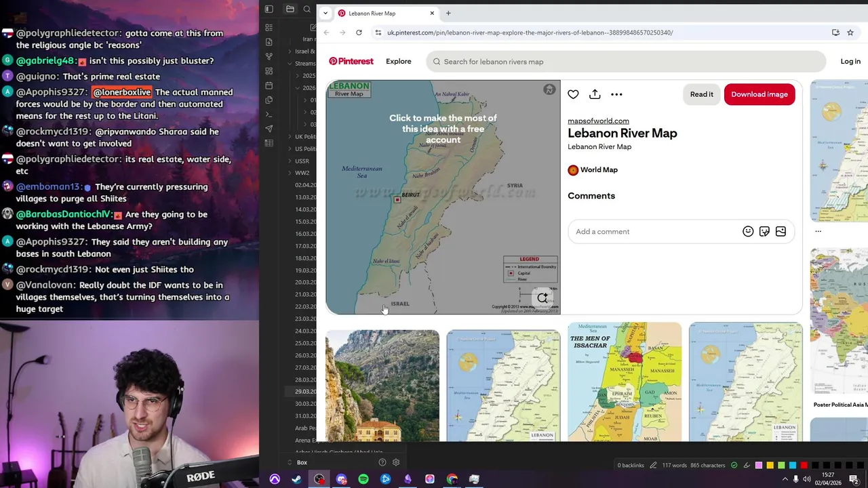Screen dimensions: 868x488
Task: Share the Lebanon River Map pin
Action: click(595, 94)
